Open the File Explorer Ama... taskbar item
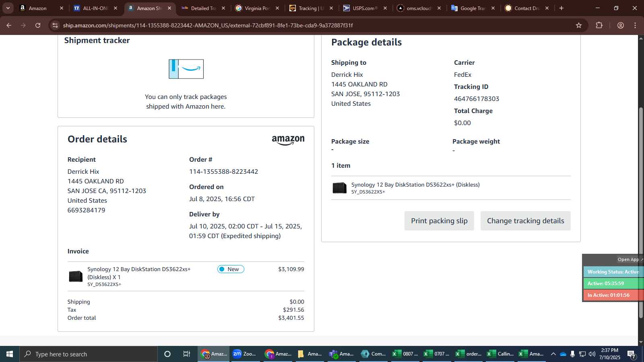The height and width of the screenshot is (362, 644). (x=310, y=354)
